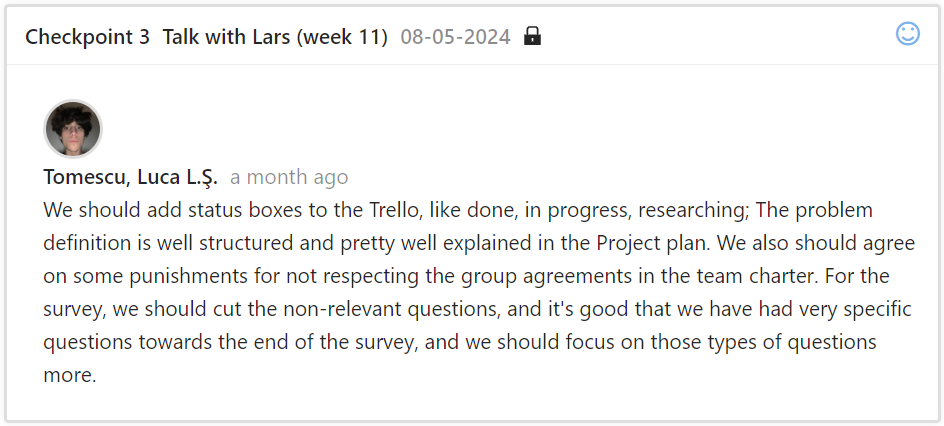Click the padlock icon beside the date
The width and height of the screenshot is (944, 426).
click(x=532, y=37)
